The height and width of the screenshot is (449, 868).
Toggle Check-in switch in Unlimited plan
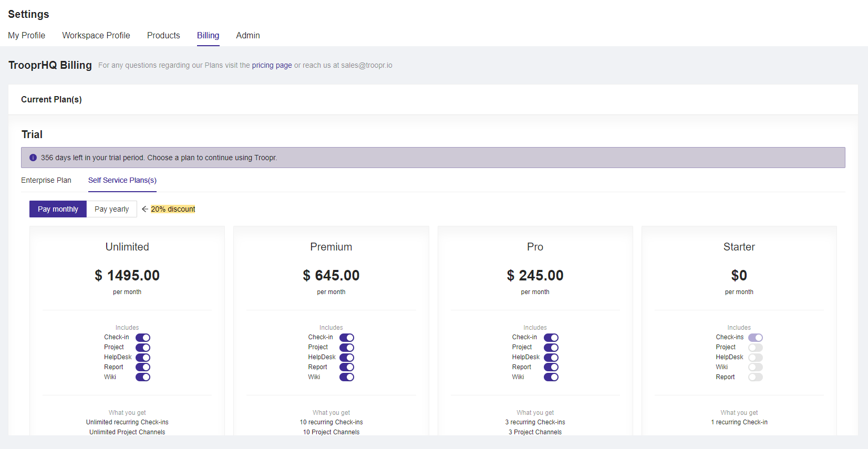pos(143,338)
